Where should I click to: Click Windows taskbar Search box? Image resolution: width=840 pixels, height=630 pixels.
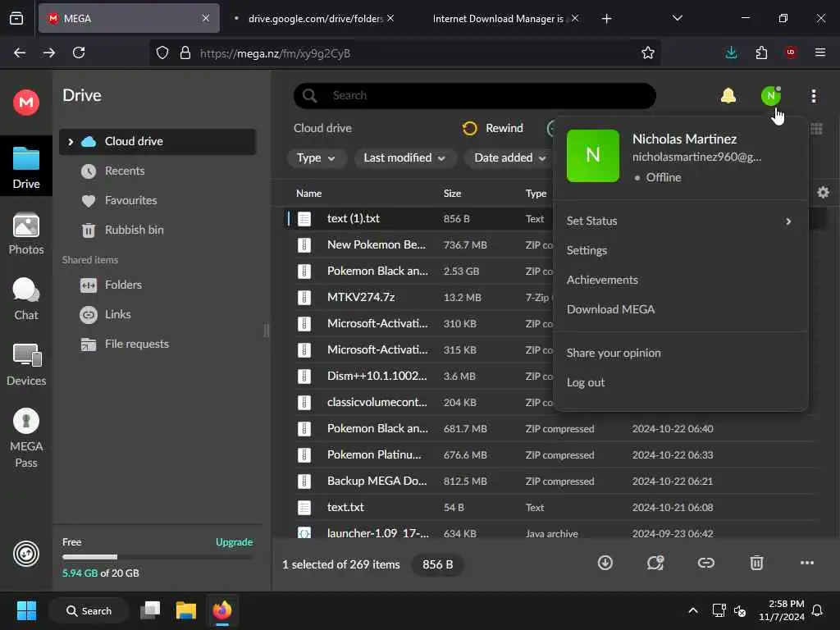pos(89,610)
